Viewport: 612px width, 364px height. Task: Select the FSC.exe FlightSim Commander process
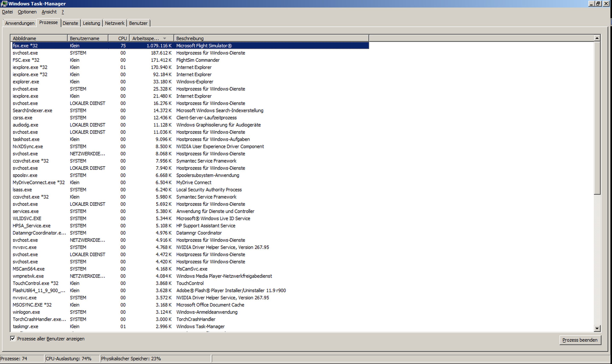tap(26, 60)
